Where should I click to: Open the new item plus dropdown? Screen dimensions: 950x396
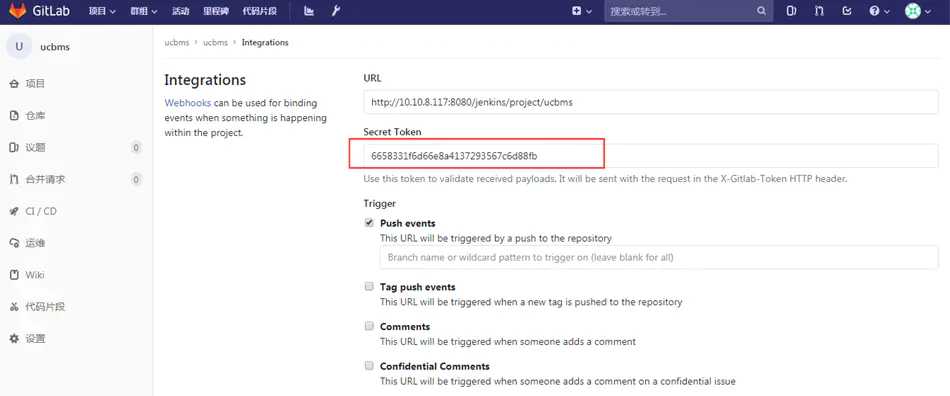click(x=582, y=11)
